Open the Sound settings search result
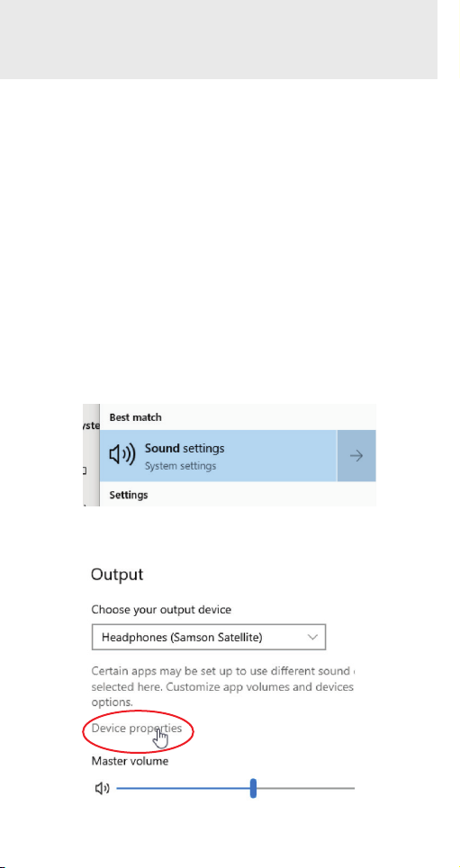 (218, 456)
